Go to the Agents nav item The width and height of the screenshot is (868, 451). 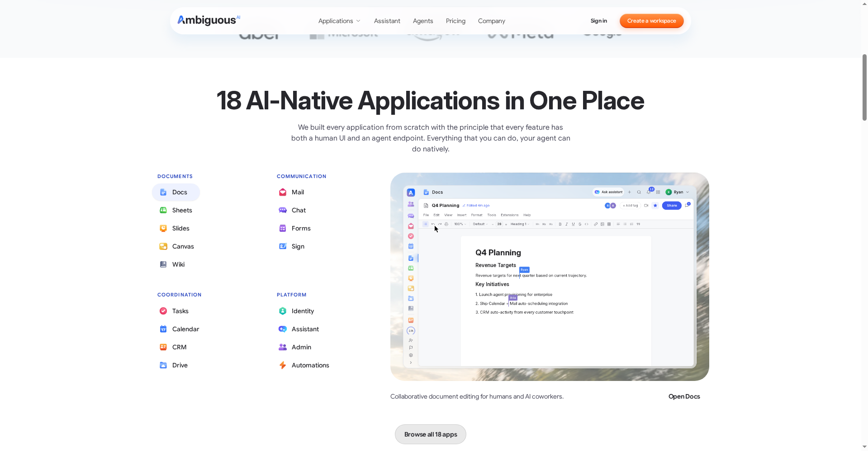423,21
